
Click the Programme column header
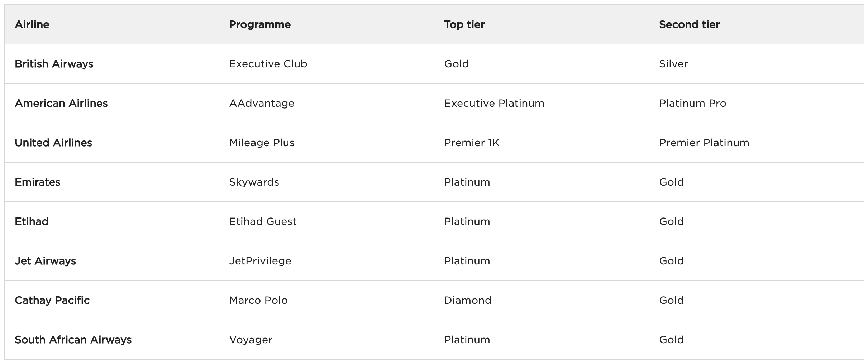(x=260, y=24)
